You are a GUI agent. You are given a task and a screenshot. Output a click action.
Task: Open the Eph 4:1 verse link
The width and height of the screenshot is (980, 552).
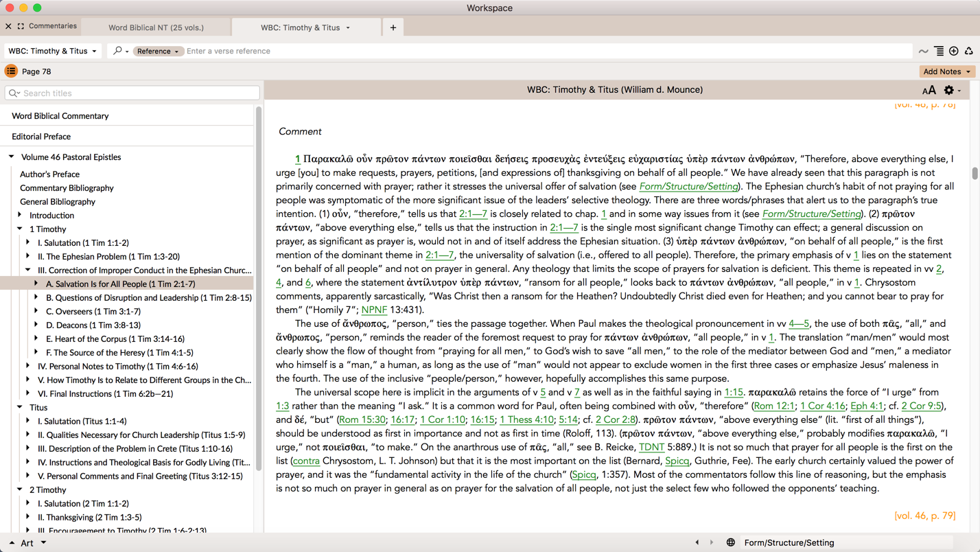click(867, 406)
